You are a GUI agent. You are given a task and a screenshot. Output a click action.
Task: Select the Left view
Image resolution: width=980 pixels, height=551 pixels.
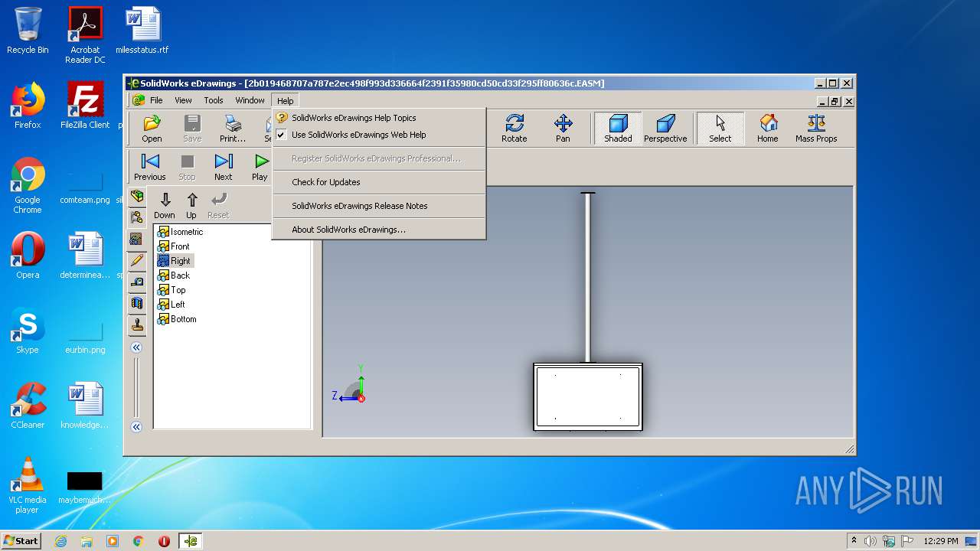point(171,305)
